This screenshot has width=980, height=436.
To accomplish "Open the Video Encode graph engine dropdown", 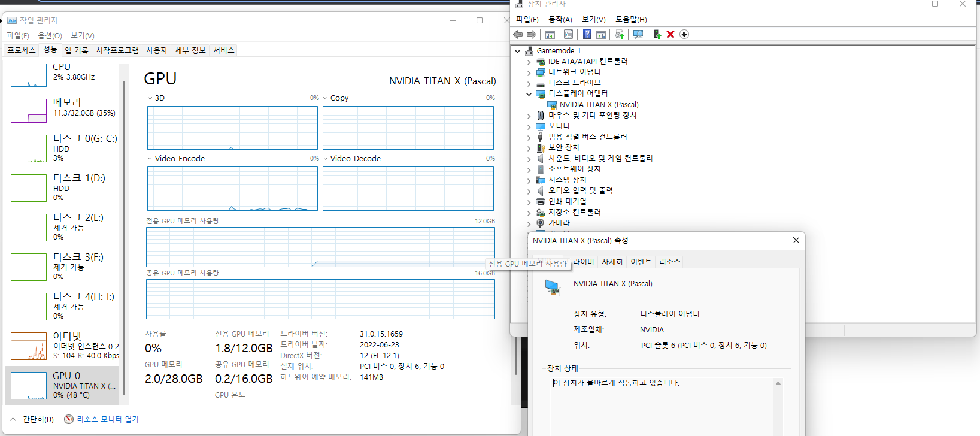I will [x=150, y=159].
